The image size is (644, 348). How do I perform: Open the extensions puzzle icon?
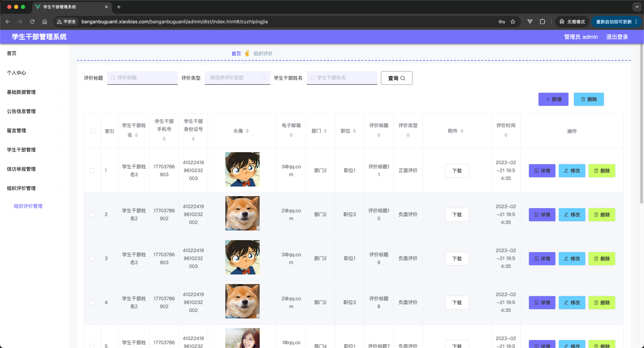point(542,22)
